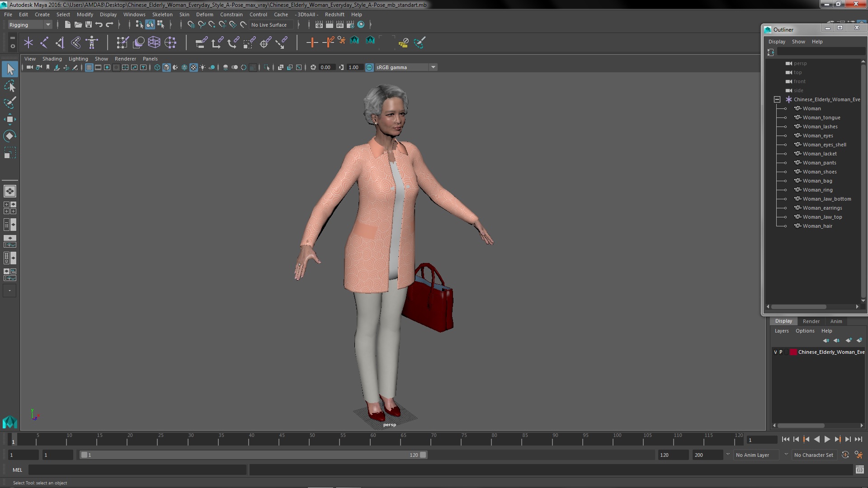Click the go to start of playback button
Image resolution: width=868 pixels, height=488 pixels.
785,439
